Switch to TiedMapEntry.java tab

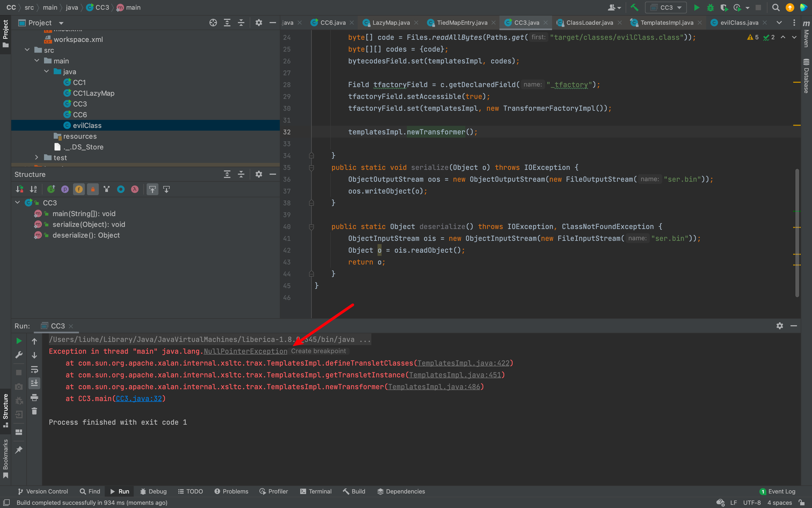[462, 23]
